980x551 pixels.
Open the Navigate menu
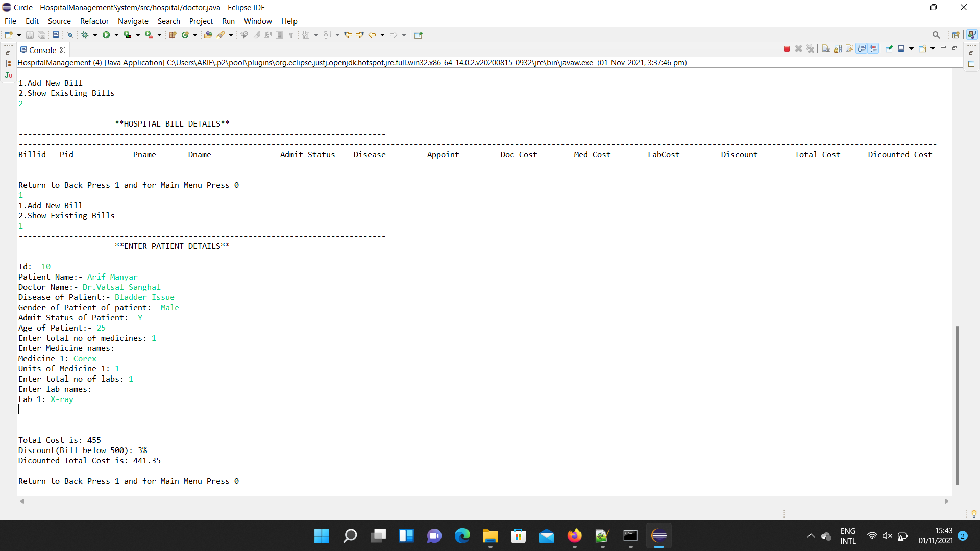(x=133, y=21)
